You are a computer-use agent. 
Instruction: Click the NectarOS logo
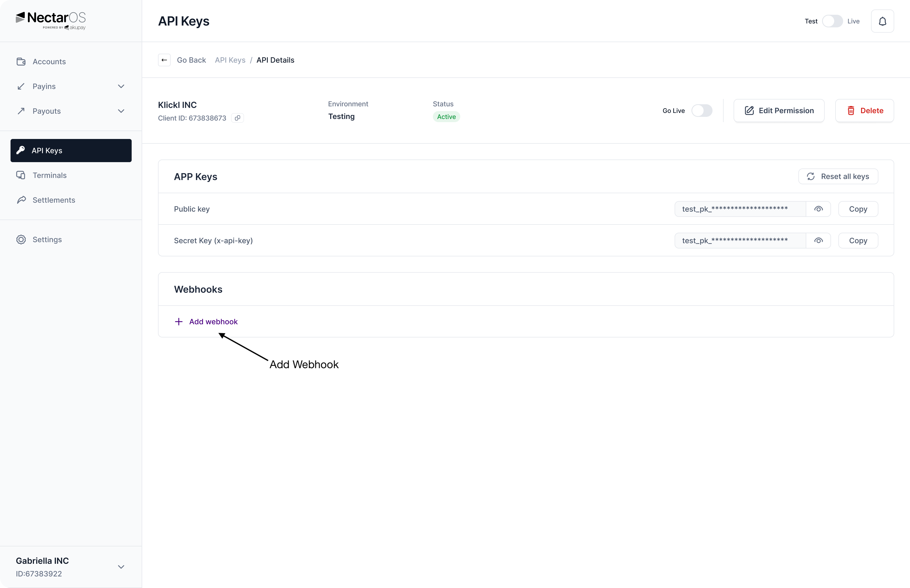(51, 21)
